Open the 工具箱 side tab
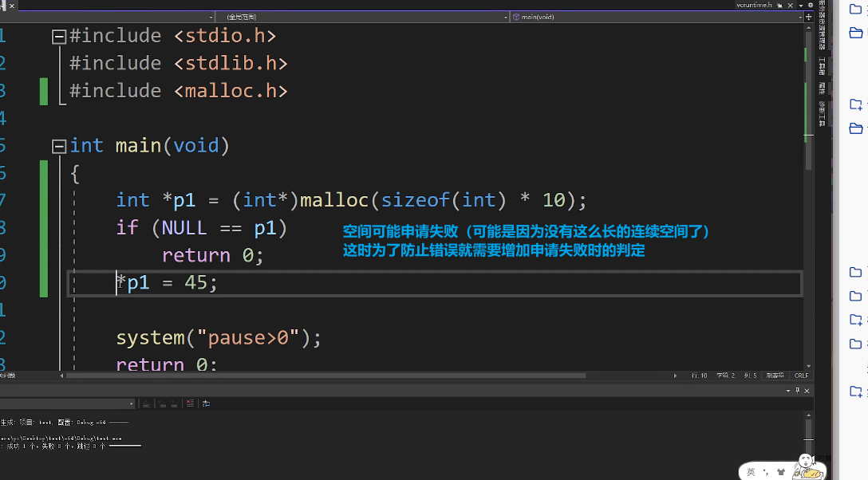Screen dimensions: 868x480 pyautogui.click(x=822, y=66)
